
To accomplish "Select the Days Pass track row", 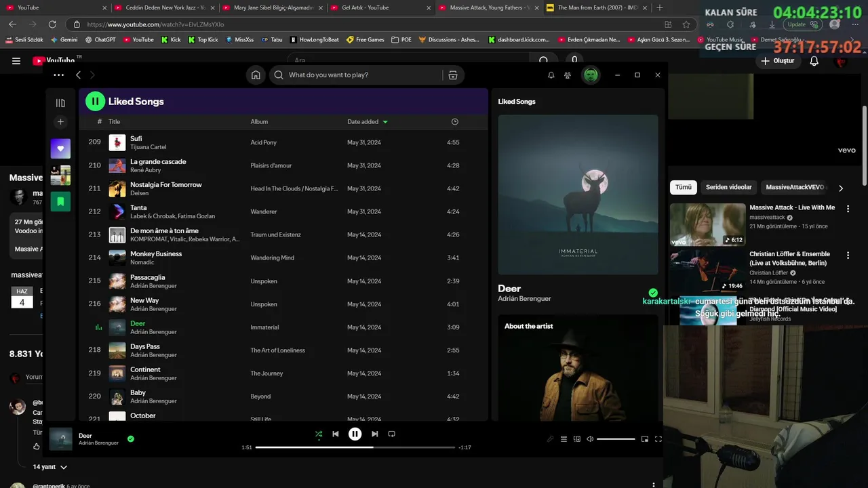I will 283,350.
